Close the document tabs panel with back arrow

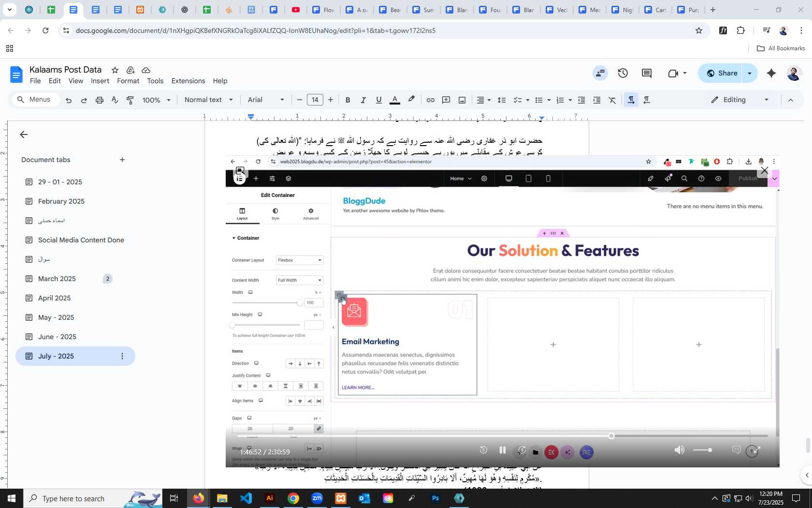click(x=24, y=134)
